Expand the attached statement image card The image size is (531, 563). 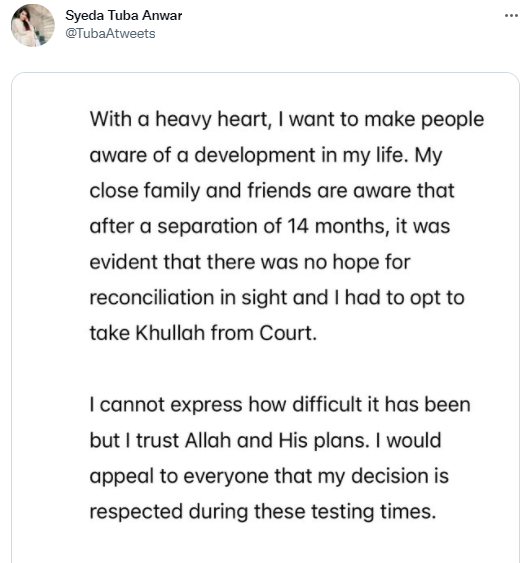[x=265, y=318]
